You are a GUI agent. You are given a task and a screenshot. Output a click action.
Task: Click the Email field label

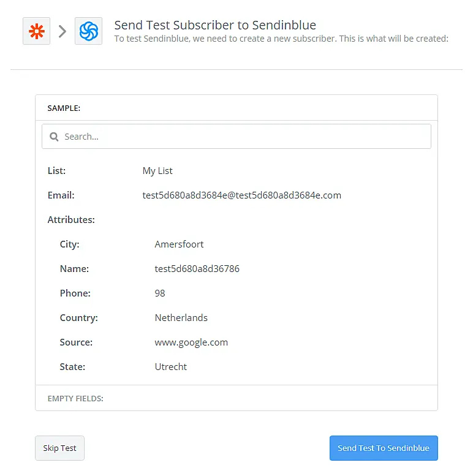[x=61, y=195]
